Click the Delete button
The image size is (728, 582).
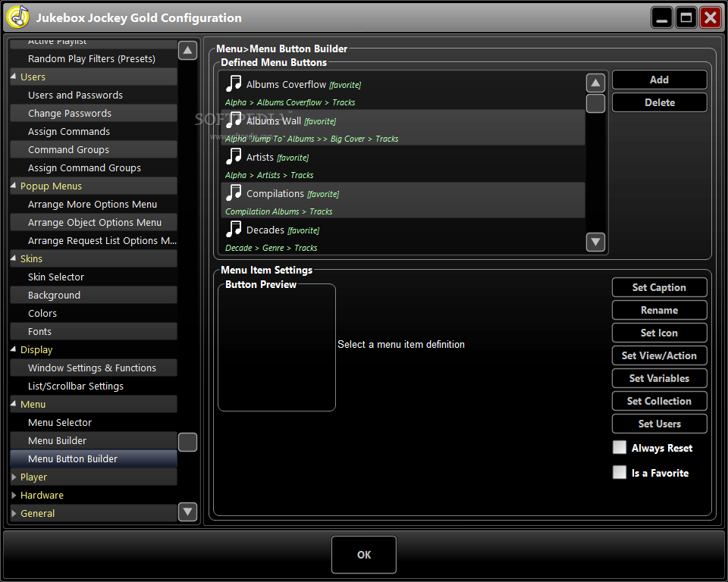click(x=659, y=102)
